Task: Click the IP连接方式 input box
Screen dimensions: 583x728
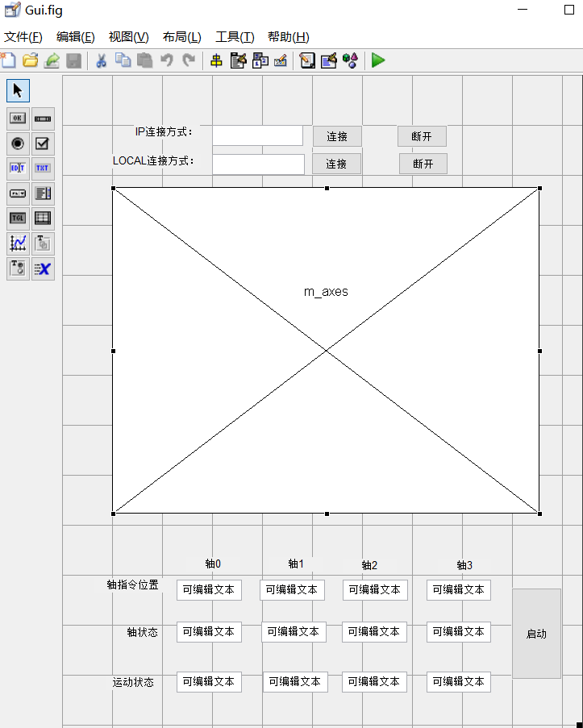Action: point(258,136)
